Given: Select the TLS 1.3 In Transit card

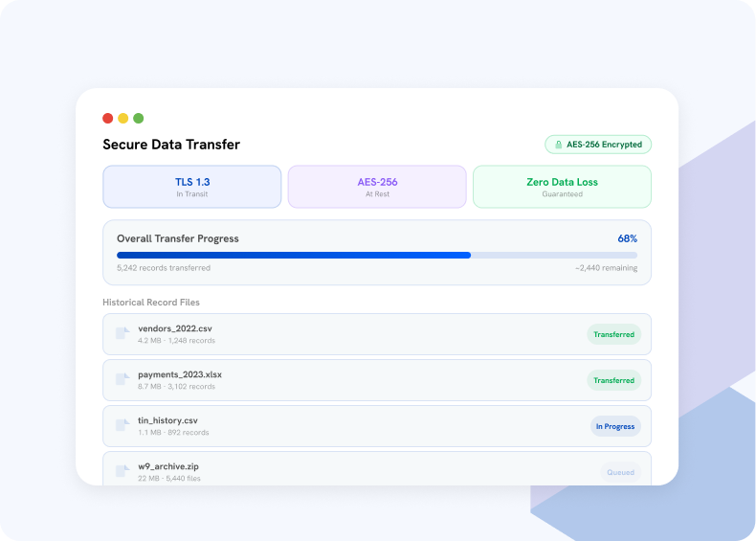Looking at the screenshot, I should pos(192,187).
